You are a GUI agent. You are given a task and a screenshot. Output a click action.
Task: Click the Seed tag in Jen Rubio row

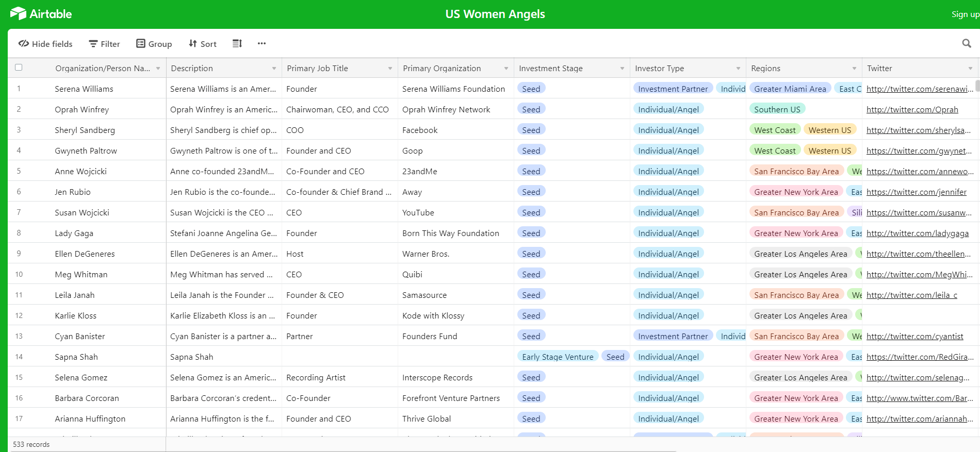[531, 192]
